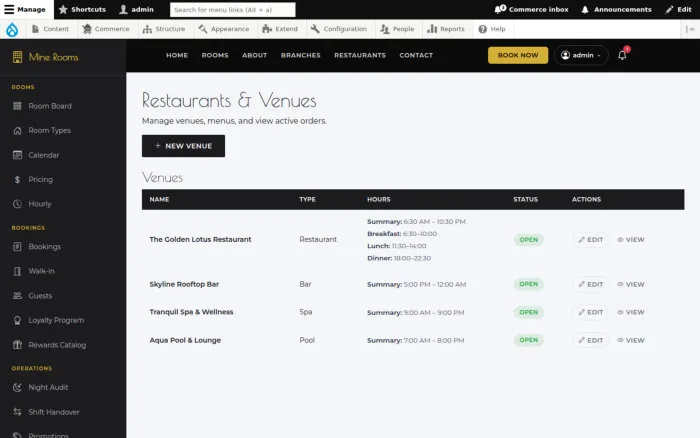The width and height of the screenshot is (700, 438).
Task: Click the Help question mark icon
Action: (483, 29)
